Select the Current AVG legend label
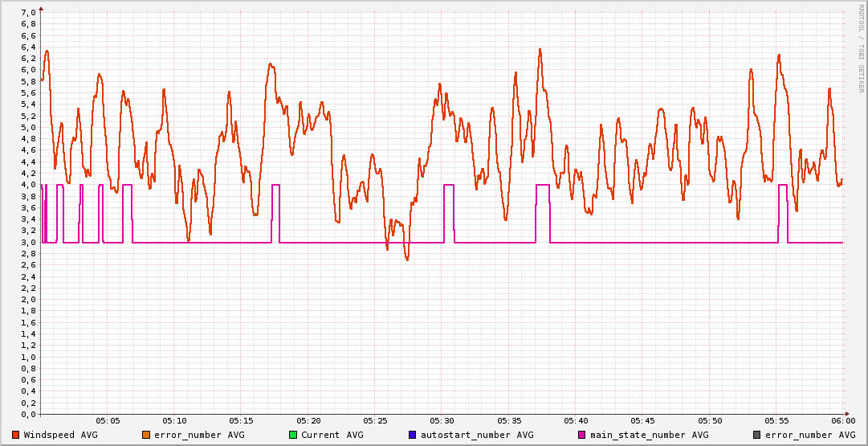The height and width of the screenshot is (446, 868). pyautogui.click(x=332, y=435)
